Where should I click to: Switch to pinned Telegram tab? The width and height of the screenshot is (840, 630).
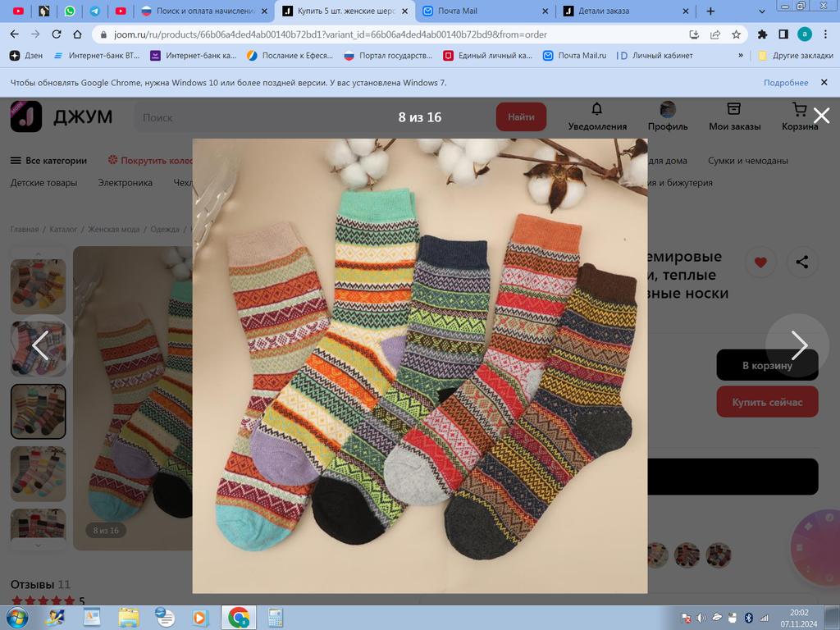(95, 11)
